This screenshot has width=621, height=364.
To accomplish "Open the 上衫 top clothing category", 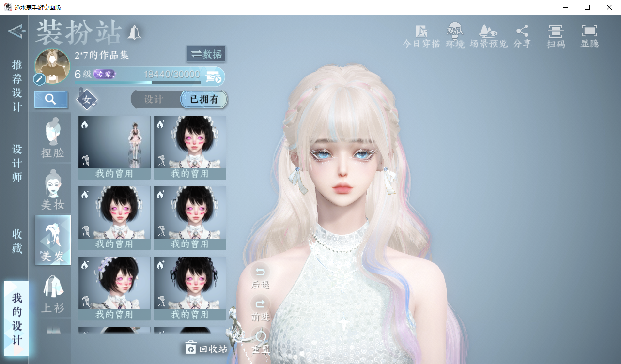I will 53,293.
